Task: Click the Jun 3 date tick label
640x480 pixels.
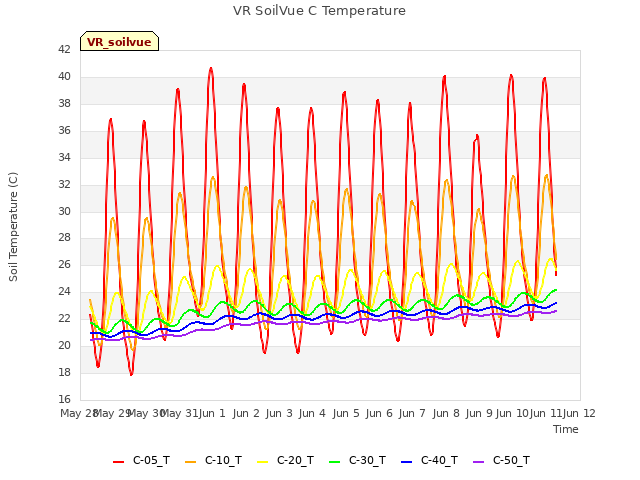Action: coord(279,413)
